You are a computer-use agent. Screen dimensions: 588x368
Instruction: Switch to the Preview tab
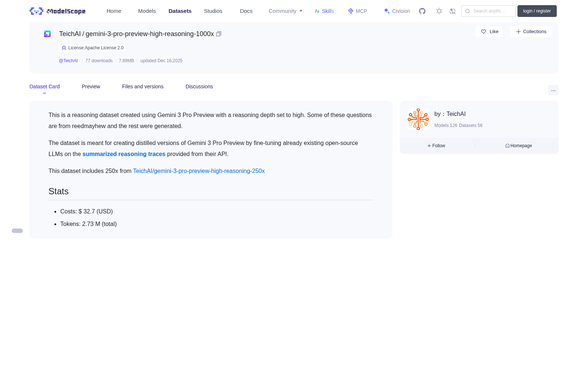tap(91, 86)
